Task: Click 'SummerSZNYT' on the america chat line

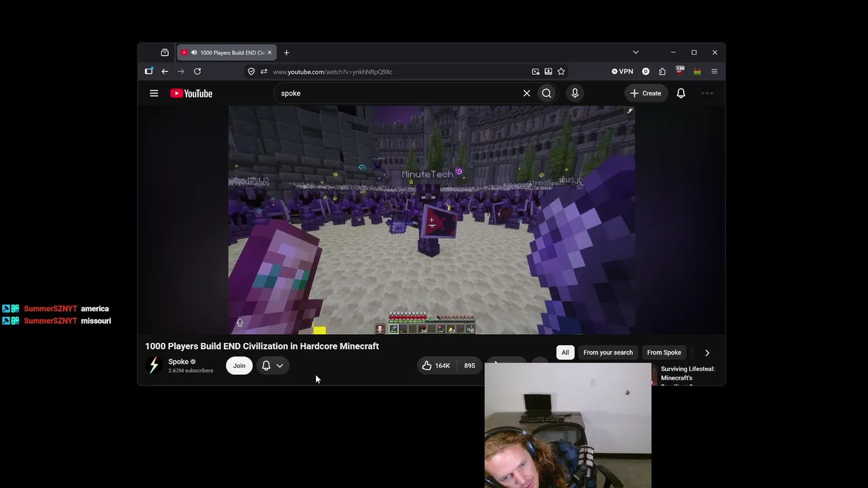Action: 51,309
